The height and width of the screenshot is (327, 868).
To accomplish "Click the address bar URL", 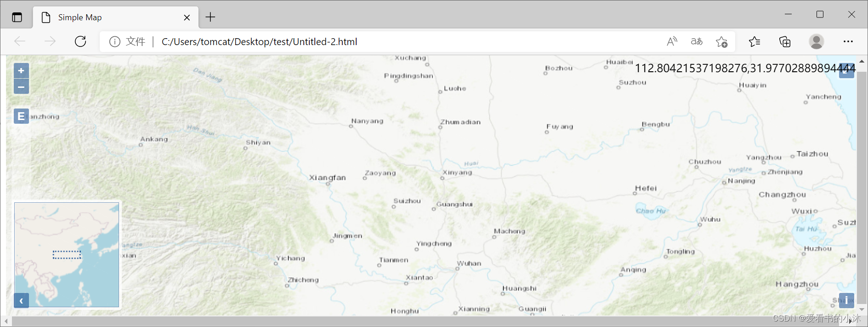I will [259, 42].
